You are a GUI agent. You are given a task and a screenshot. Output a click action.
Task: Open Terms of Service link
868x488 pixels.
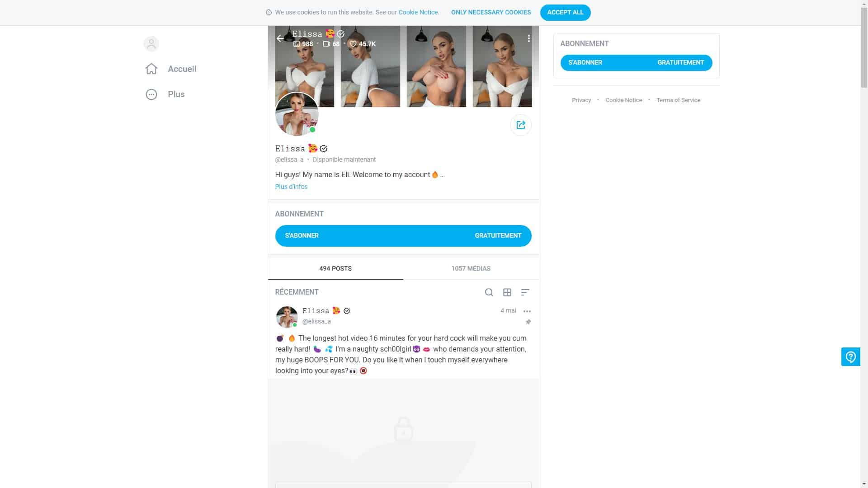click(x=678, y=100)
